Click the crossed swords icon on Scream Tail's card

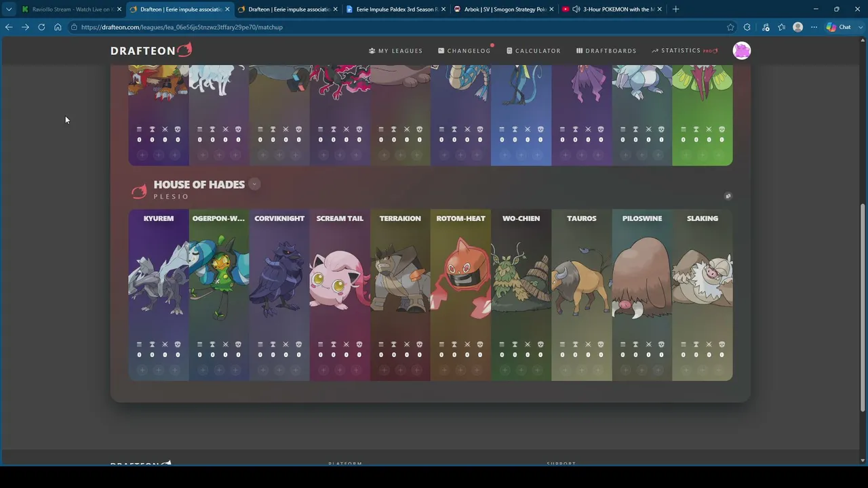(346, 344)
